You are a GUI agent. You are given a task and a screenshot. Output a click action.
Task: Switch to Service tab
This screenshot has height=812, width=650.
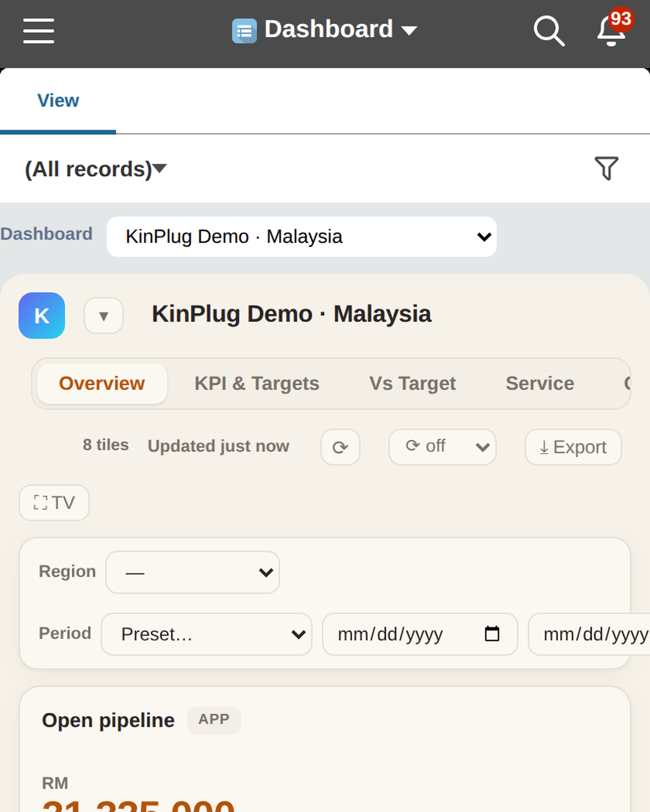[540, 383]
